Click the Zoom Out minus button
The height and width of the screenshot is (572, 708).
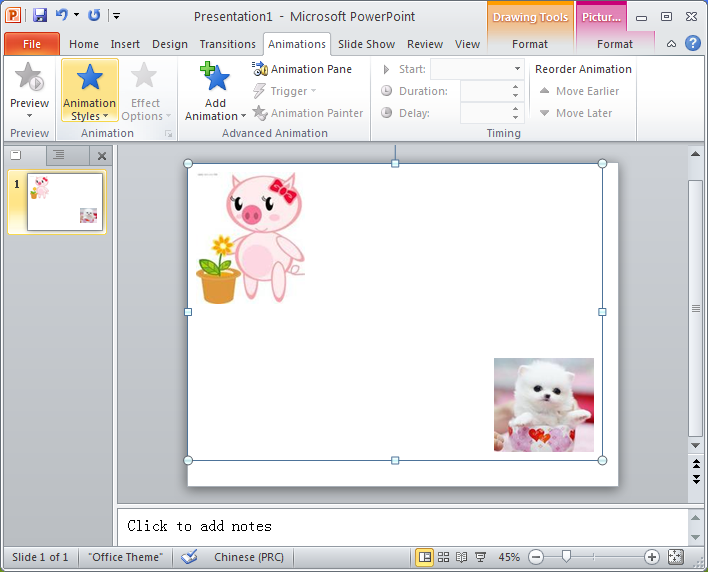click(x=536, y=557)
